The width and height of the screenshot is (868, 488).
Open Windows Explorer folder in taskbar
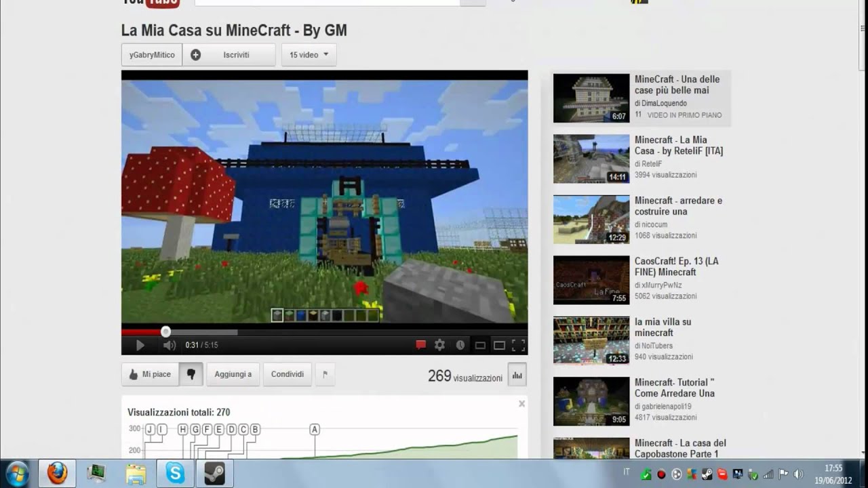[136, 473]
